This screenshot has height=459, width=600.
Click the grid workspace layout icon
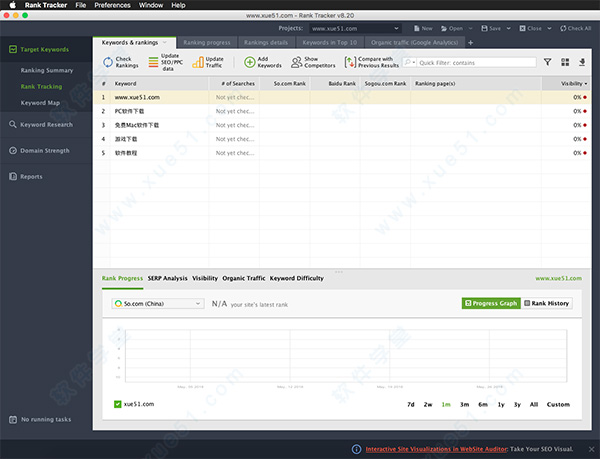pos(565,62)
